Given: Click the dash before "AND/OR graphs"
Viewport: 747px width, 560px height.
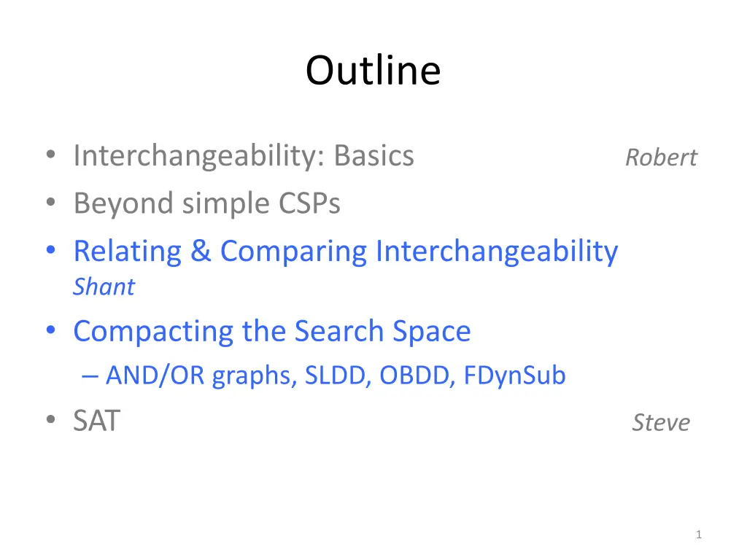Looking at the screenshot, I should (x=90, y=376).
